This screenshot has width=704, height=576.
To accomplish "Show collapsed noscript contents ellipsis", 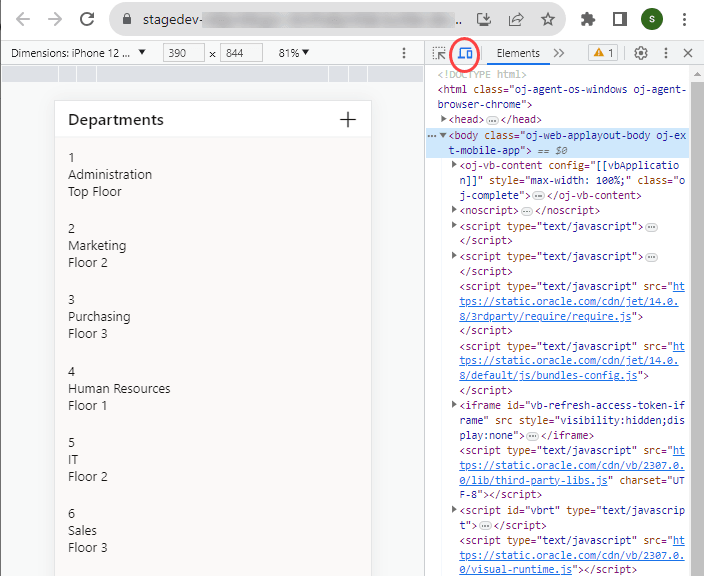I will point(527,211).
